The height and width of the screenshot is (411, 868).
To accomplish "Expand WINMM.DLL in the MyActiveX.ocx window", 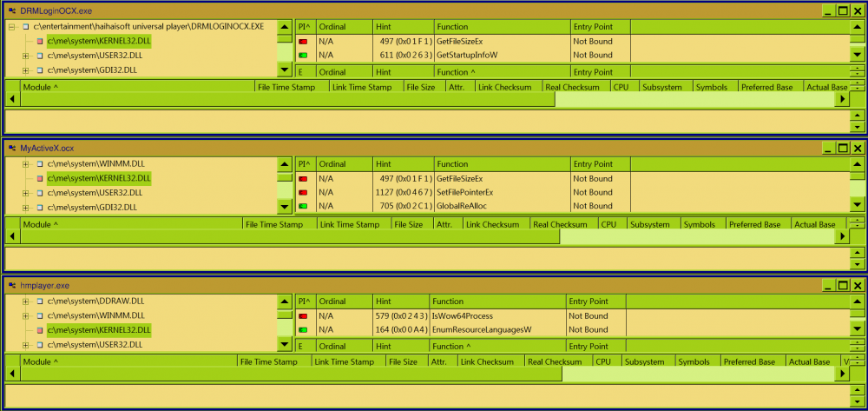I will pyautogui.click(x=25, y=164).
